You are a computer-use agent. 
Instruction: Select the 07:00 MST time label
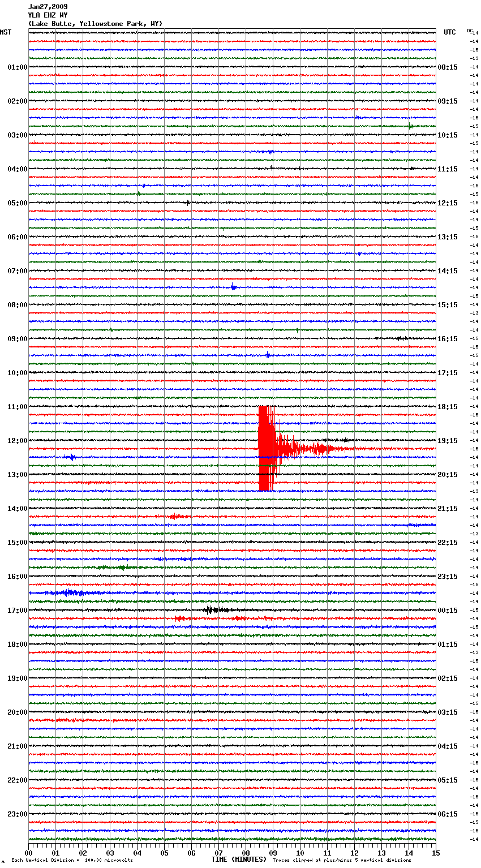[x=18, y=271]
